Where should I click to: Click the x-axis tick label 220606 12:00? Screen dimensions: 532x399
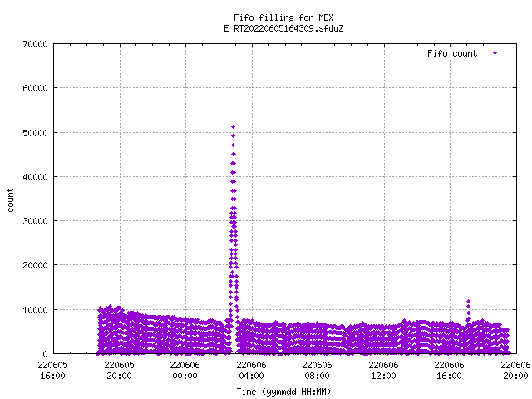pos(384,371)
